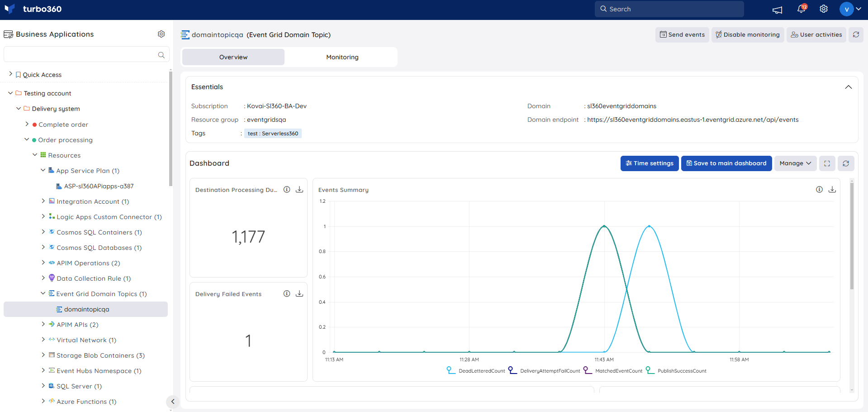Focus the Business Applications search box

86,54
